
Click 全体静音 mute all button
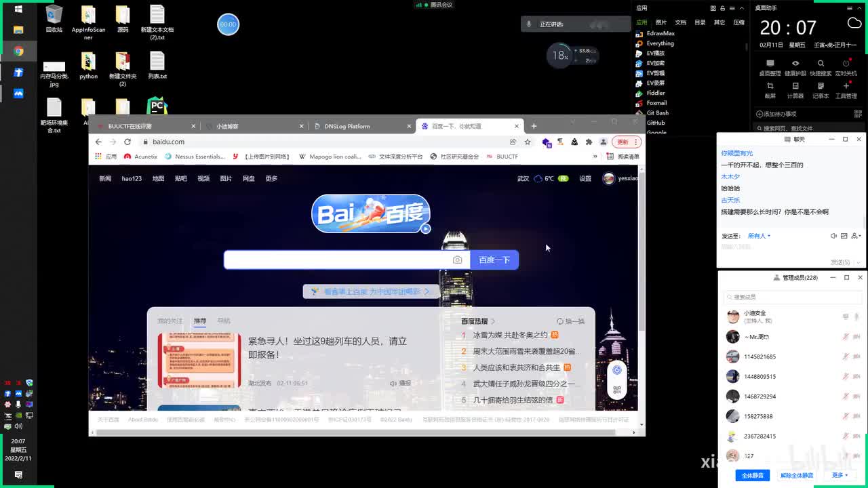point(753,475)
